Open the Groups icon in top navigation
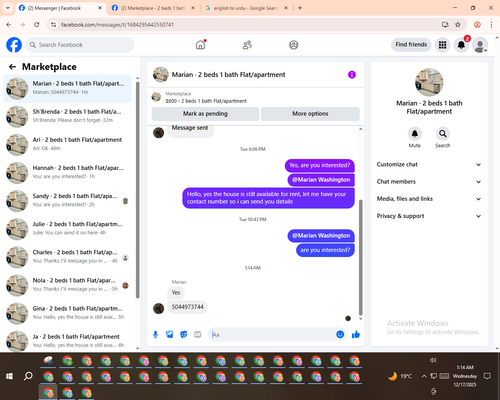500x400 pixels. 294,45
